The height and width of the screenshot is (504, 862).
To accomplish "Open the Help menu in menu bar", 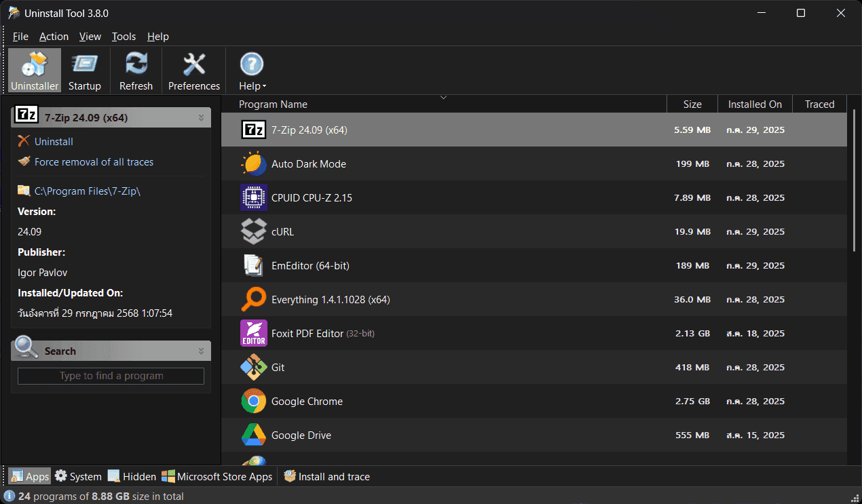I will 158,37.
